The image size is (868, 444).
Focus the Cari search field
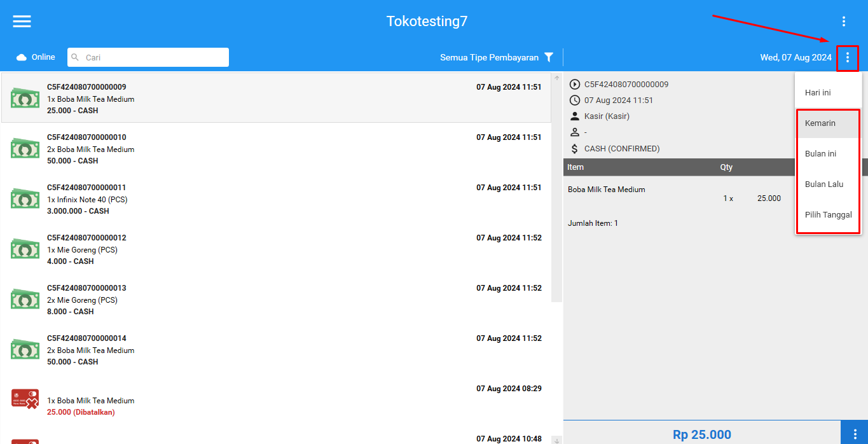click(148, 57)
